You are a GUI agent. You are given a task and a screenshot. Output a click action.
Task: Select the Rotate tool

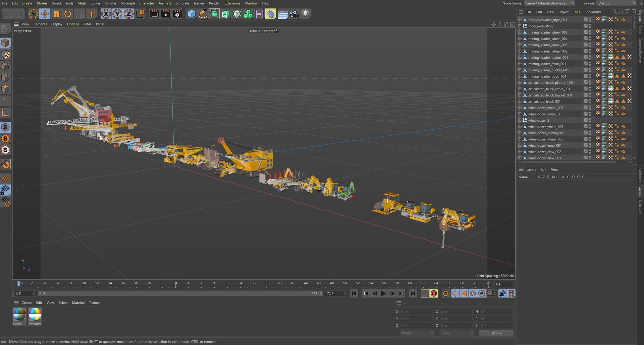tap(67, 14)
